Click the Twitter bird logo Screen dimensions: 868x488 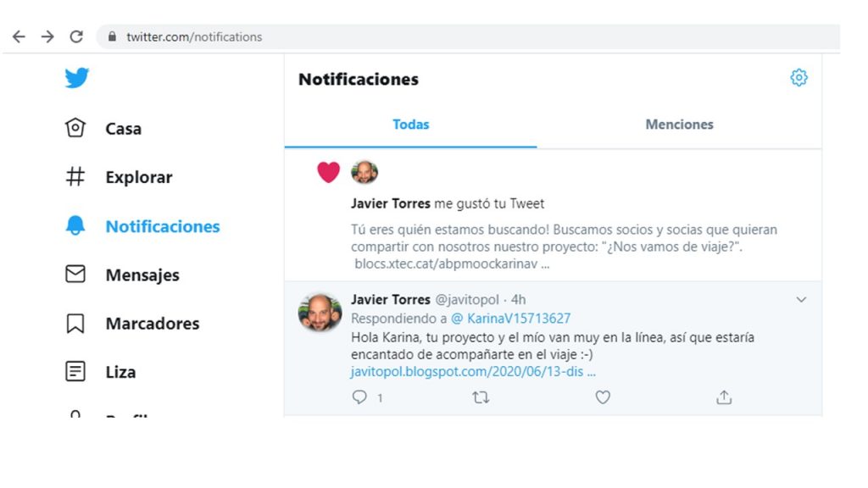pyautogui.click(x=76, y=79)
